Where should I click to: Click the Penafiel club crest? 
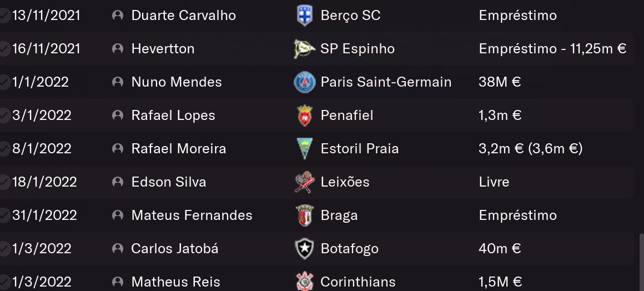coord(304,115)
